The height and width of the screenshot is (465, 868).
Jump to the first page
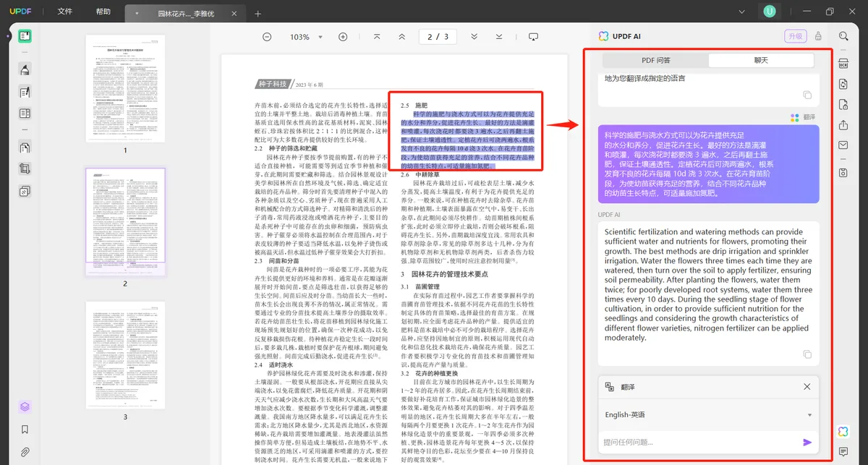tap(377, 37)
